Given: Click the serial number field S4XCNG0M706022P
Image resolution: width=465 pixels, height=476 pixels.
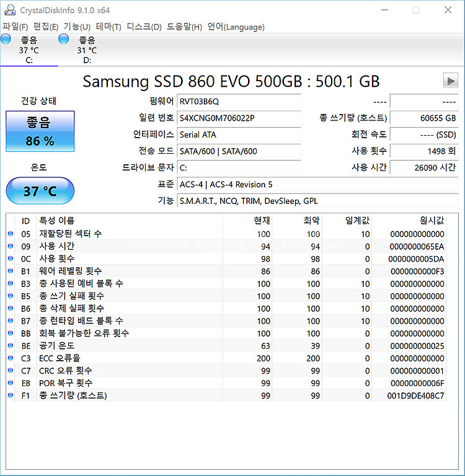Looking at the screenshot, I should pos(239,118).
